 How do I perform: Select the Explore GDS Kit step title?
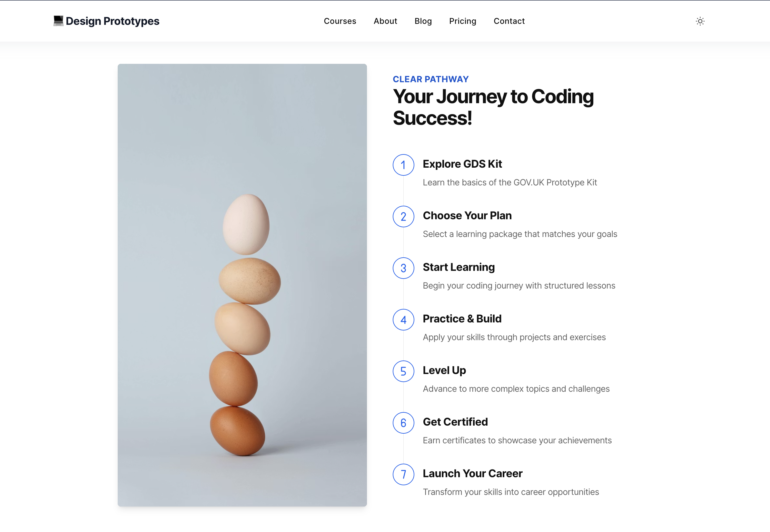coord(462,164)
